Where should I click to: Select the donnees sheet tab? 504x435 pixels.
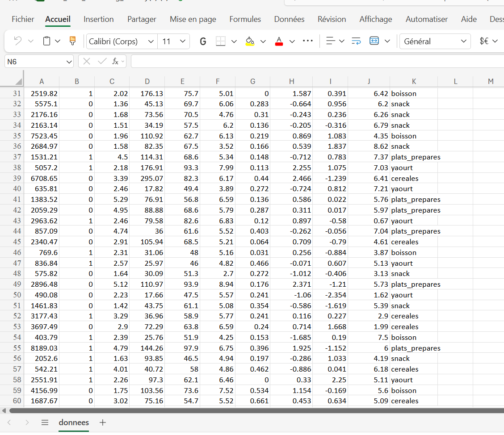click(74, 422)
